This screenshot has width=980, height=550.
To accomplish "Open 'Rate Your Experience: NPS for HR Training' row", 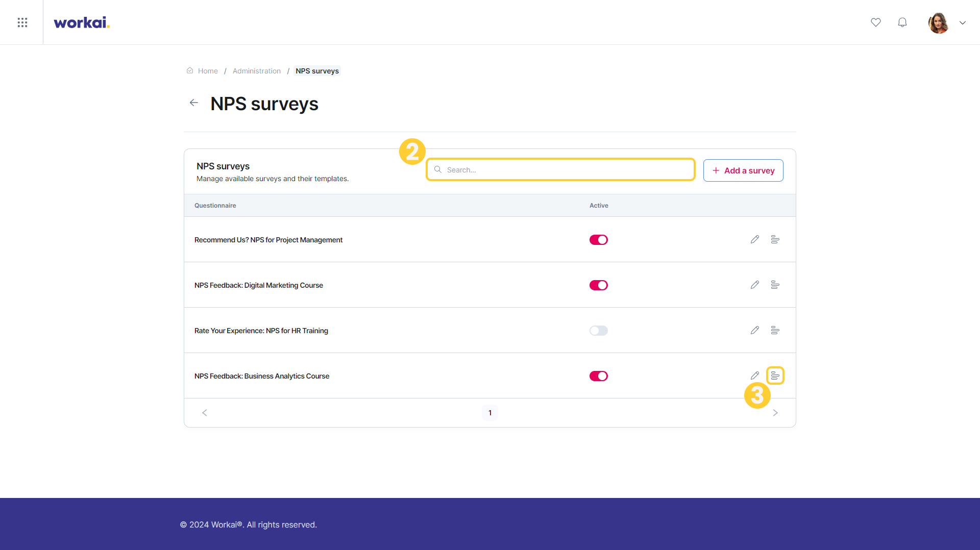I will (490, 330).
